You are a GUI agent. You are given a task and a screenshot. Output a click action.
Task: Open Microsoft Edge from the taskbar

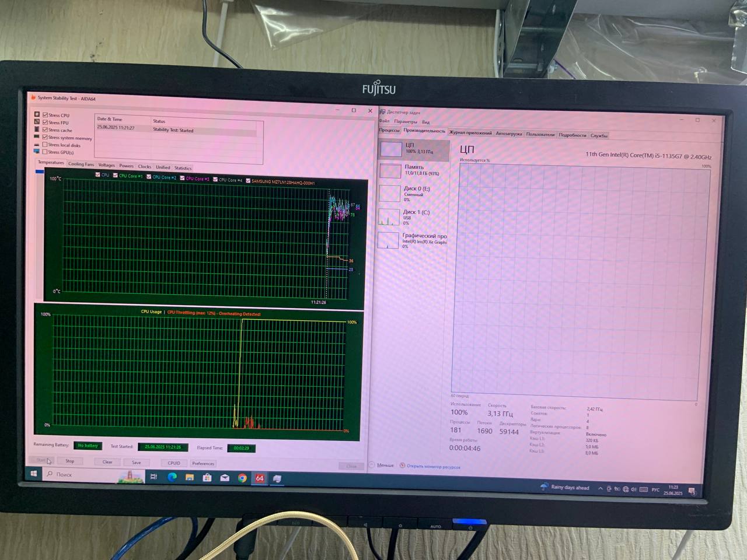(x=172, y=477)
